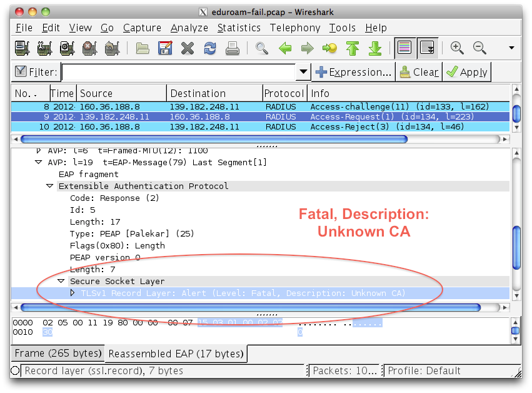
Task: Sort packets by No. column
Action: [31, 93]
